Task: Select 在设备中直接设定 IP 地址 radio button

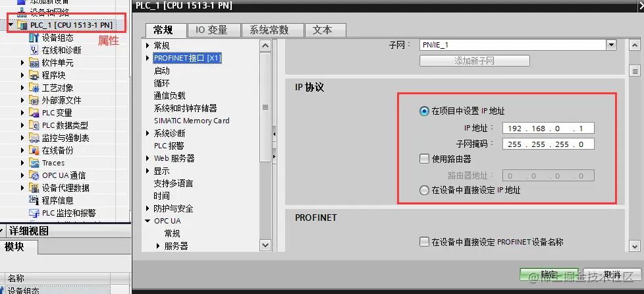Action: (x=424, y=191)
